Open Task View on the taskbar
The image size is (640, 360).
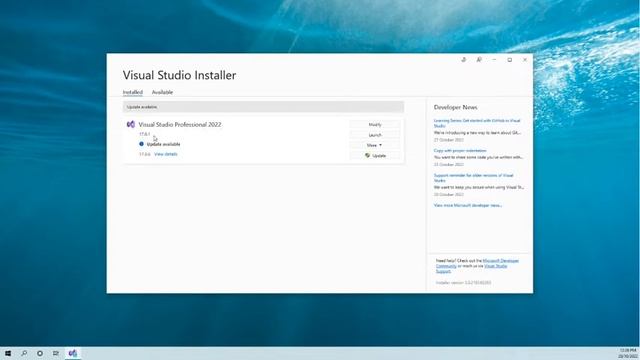[x=56, y=353]
